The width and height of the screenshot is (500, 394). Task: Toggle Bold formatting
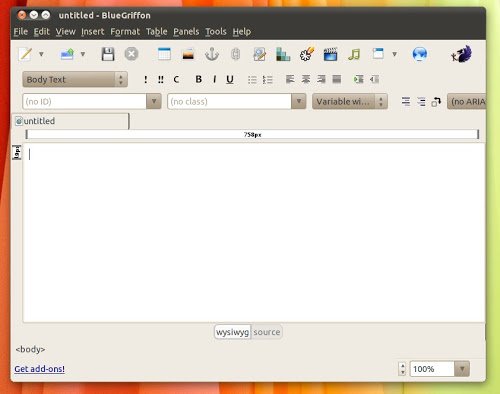pos(199,79)
